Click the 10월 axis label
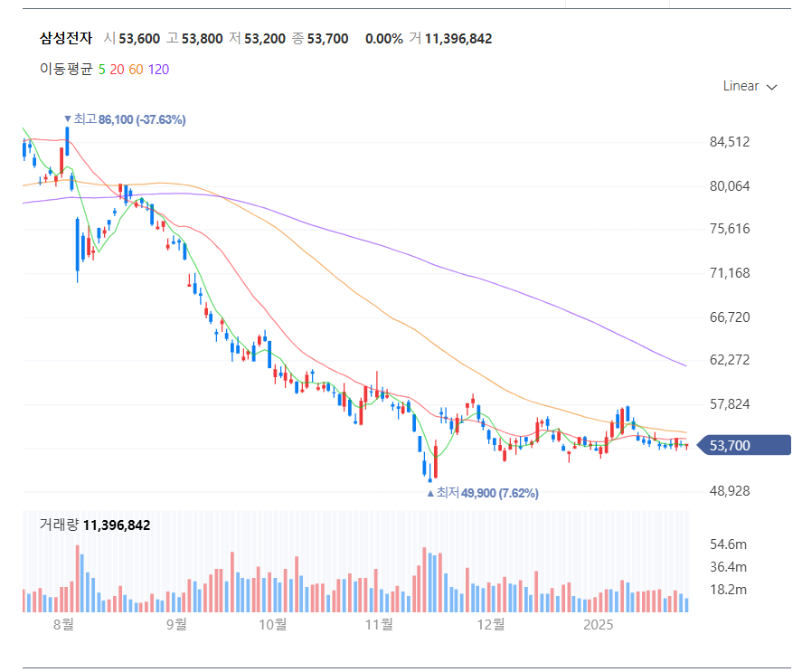 point(273,624)
